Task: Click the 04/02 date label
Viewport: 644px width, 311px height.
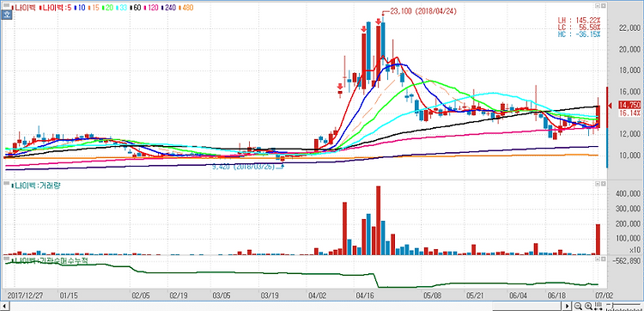Action: point(317,296)
